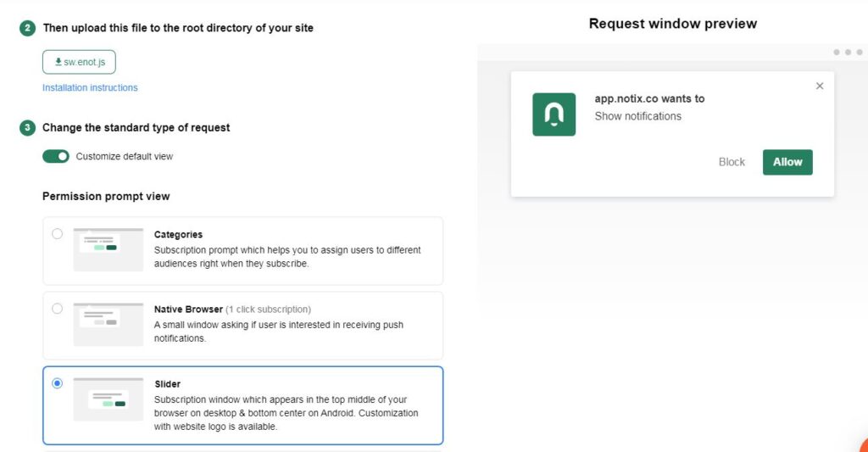Click the step 2 number badge

pyautogui.click(x=28, y=28)
